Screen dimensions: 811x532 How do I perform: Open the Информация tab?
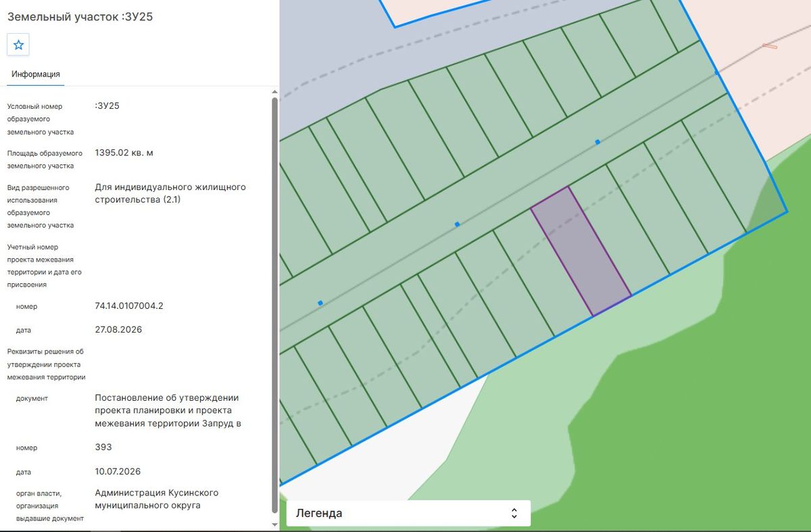(x=36, y=74)
